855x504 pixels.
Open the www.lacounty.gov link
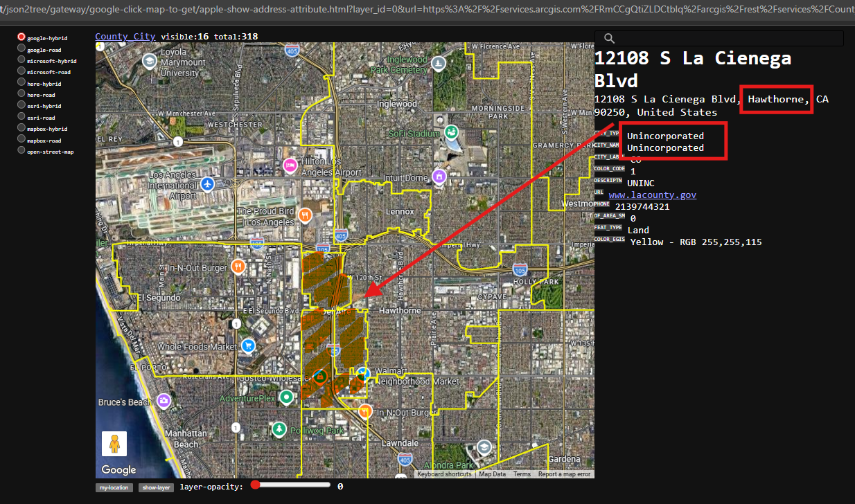click(x=652, y=195)
